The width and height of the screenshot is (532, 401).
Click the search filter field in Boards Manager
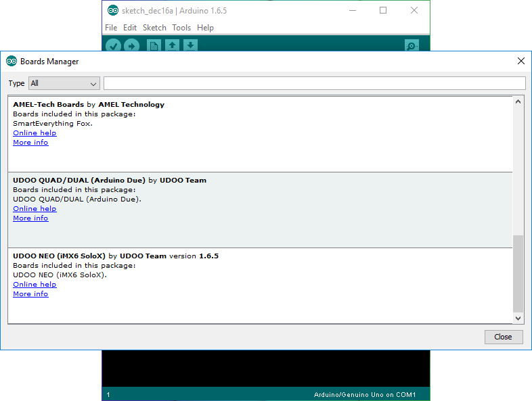tap(315, 83)
